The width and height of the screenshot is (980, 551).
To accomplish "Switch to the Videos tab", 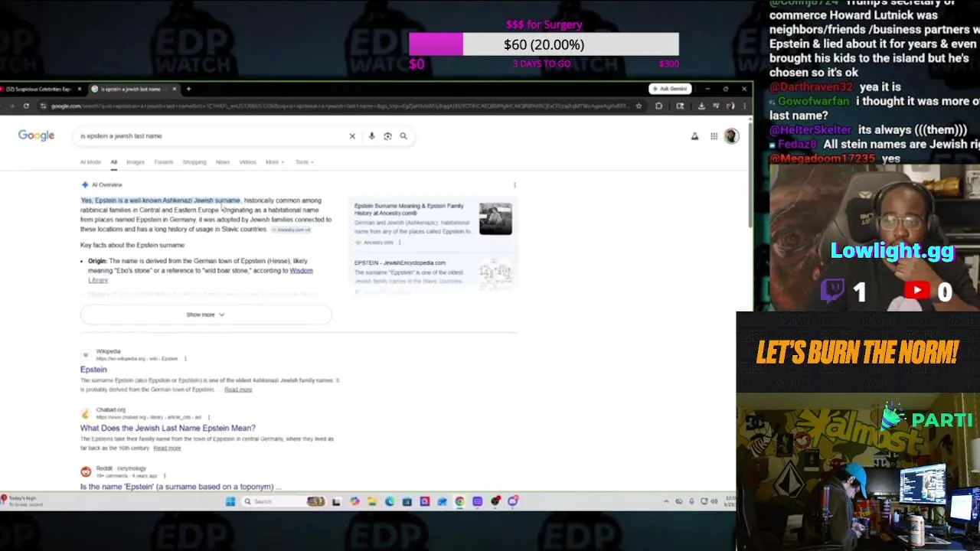I will [x=247, y=162].
